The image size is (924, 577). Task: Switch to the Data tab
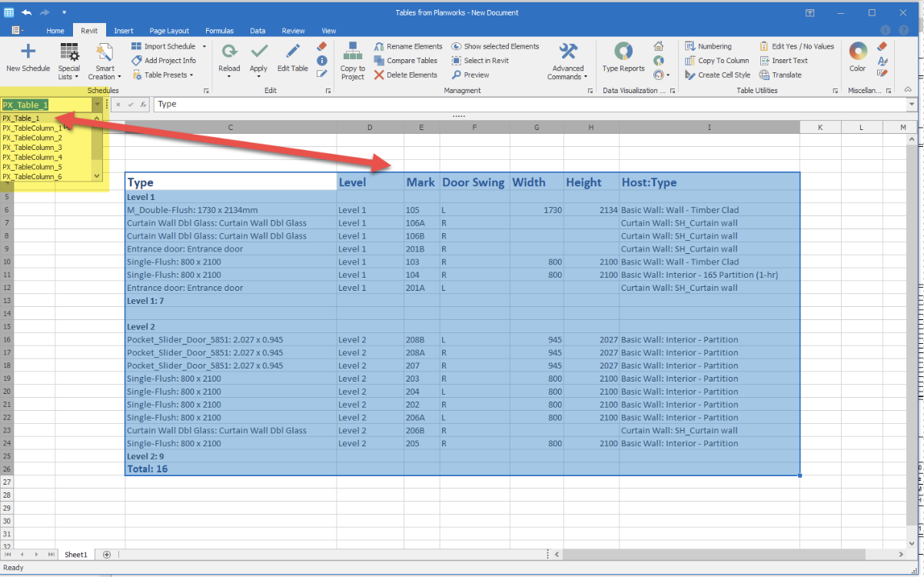tap(258, 31)
